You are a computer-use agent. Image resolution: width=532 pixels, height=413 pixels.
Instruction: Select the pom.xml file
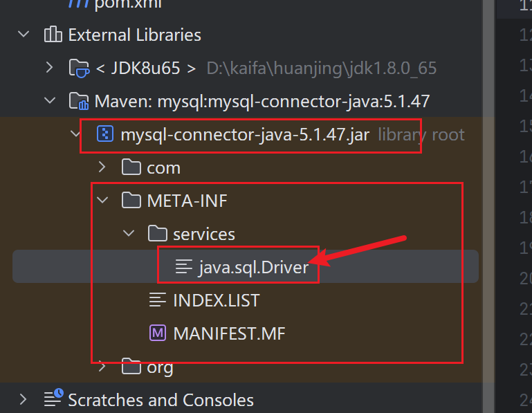(128, 5)
